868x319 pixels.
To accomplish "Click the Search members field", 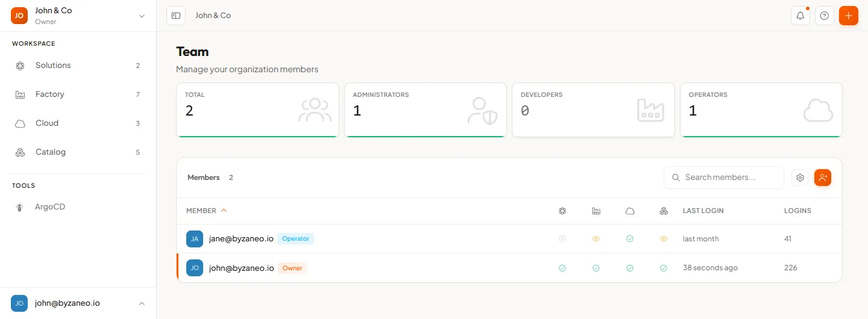I will [724, 178].
